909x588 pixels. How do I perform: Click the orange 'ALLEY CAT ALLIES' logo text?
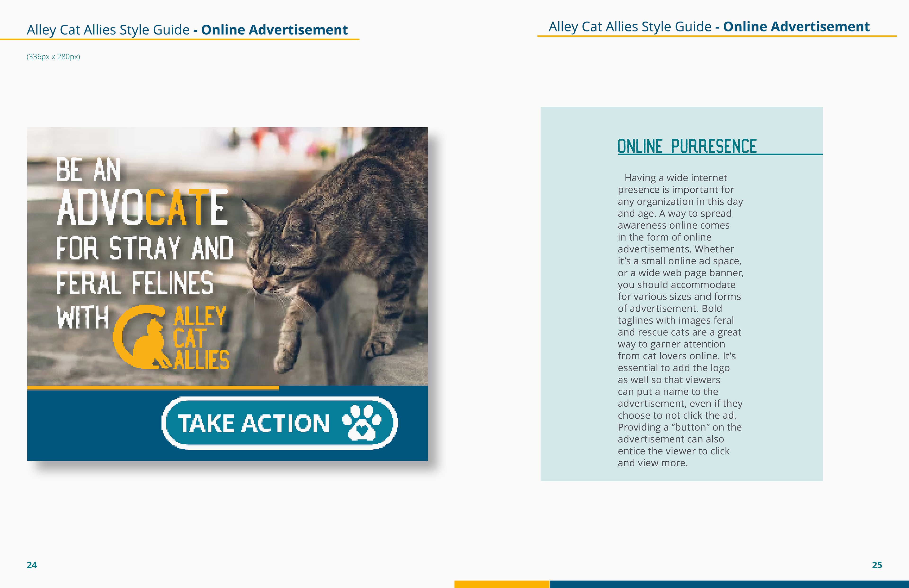pos(201,337)
